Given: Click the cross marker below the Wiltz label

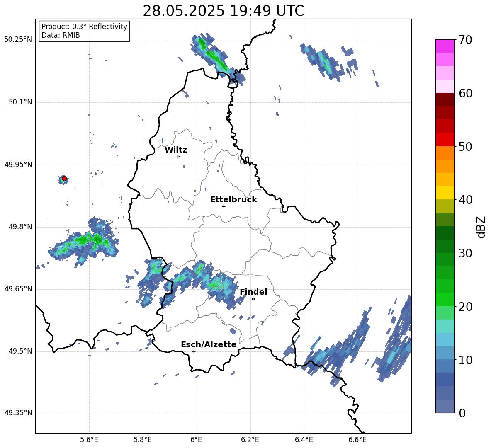Looking at the screenshot, I should coord(178,157).
